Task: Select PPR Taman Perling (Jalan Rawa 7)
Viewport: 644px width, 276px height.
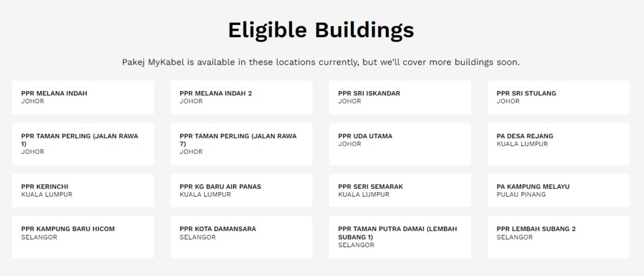Action: 241,144
